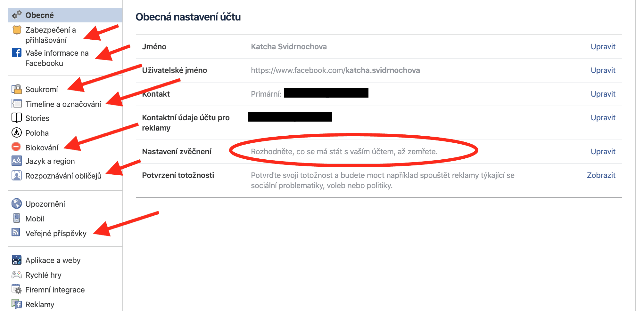Go to Blokování settings
The height and width of the screenshot is (311, 644).
(42, 148)
